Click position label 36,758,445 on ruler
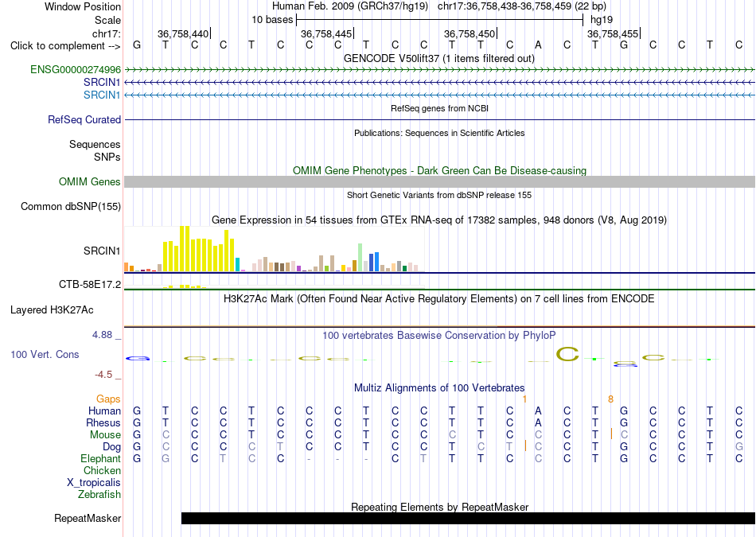The width and height of the screenshot is (756, 537). pyautogui.click(x=326, y=33)
